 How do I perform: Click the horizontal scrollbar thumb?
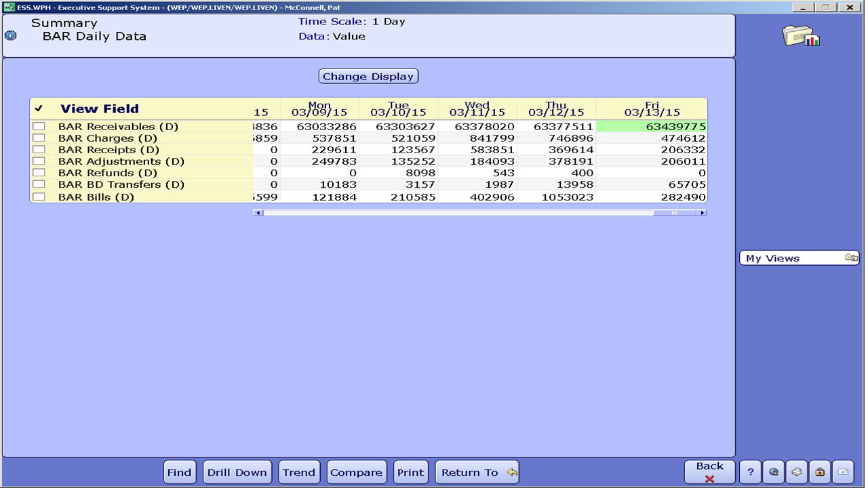coord(674,213)
